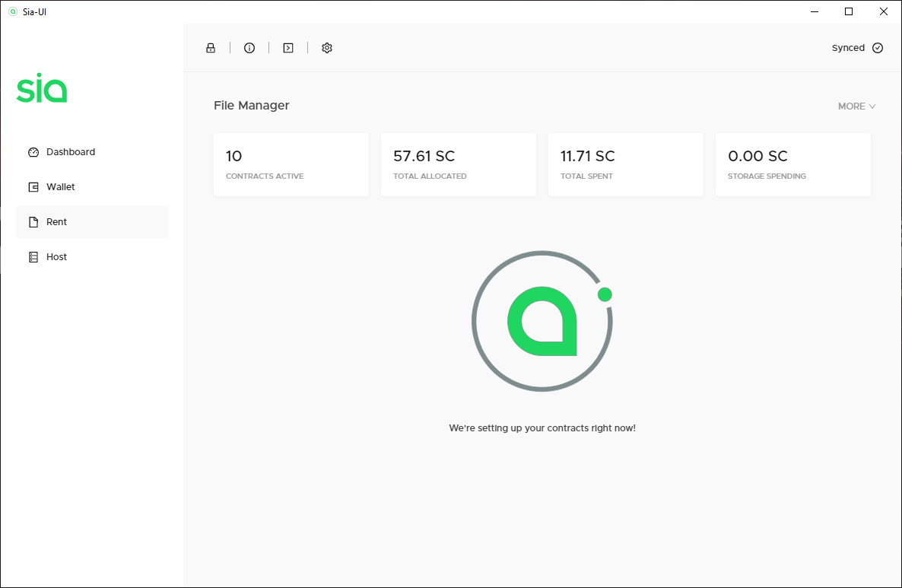
Task: Click the Synced checkmark status icon
Action: pos(877,48)
